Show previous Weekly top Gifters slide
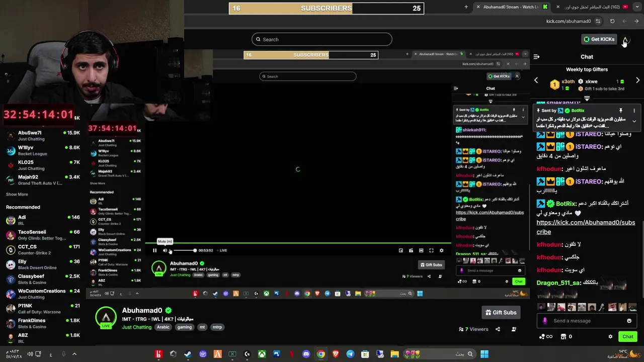 [536, 80]
